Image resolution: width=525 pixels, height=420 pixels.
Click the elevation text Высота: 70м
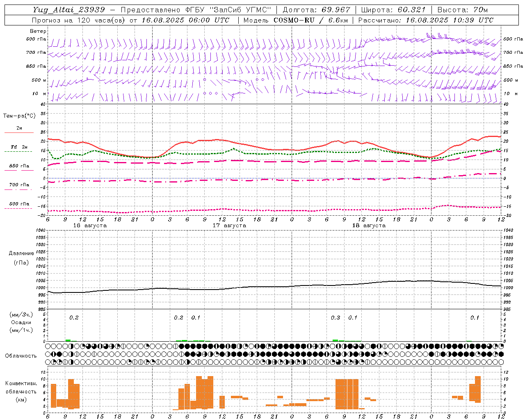[x=463, y=10]
